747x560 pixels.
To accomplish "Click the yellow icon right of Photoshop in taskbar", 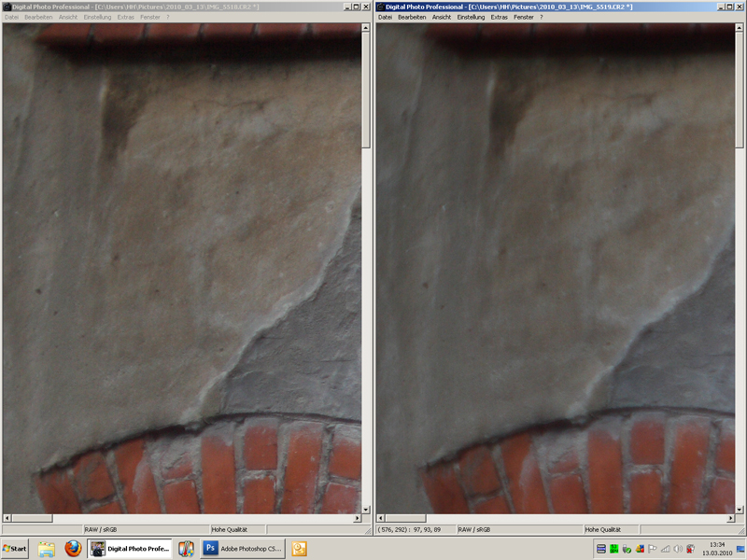I will tap(300, 549).
